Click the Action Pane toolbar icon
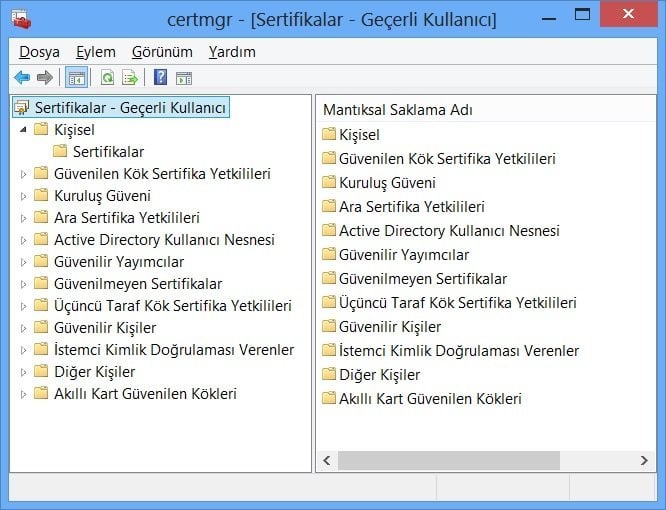 click(184, 78)
